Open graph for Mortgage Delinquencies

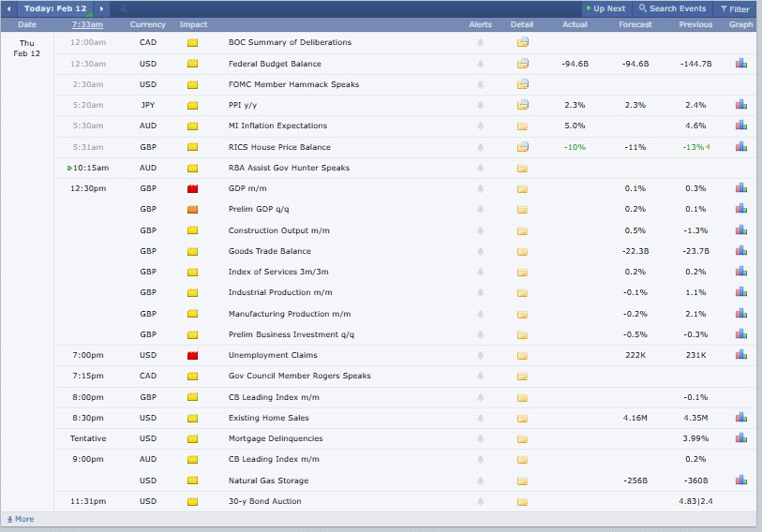click(x=741, y=438)
